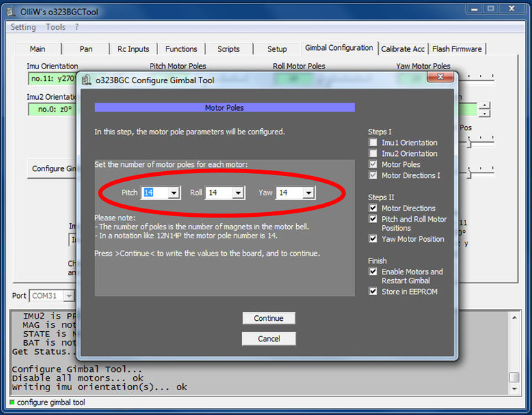Image resolution: width=532 pixels, height=415 pixels.
Task: Switch to the Calibrate Acc tab
Action: (402, 49)
